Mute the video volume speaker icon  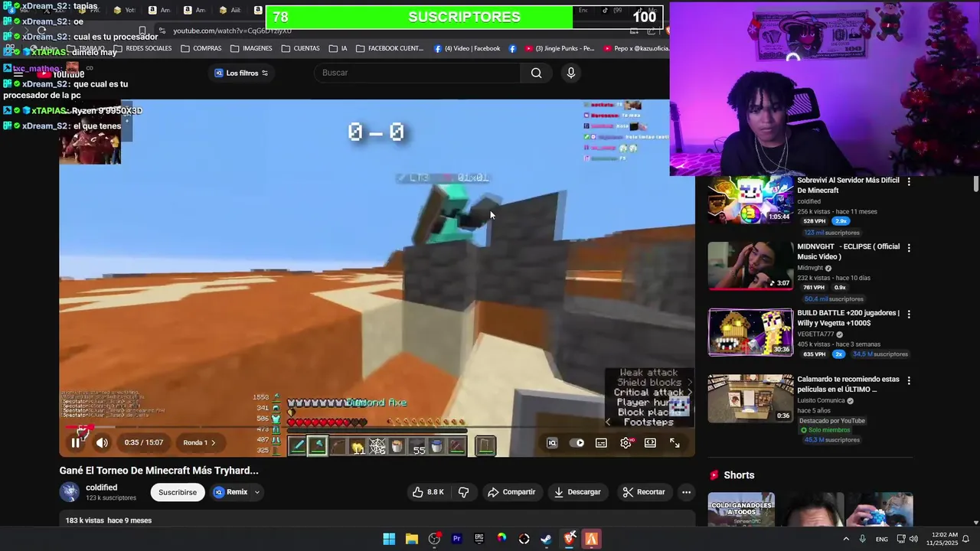tap(102, 442)
